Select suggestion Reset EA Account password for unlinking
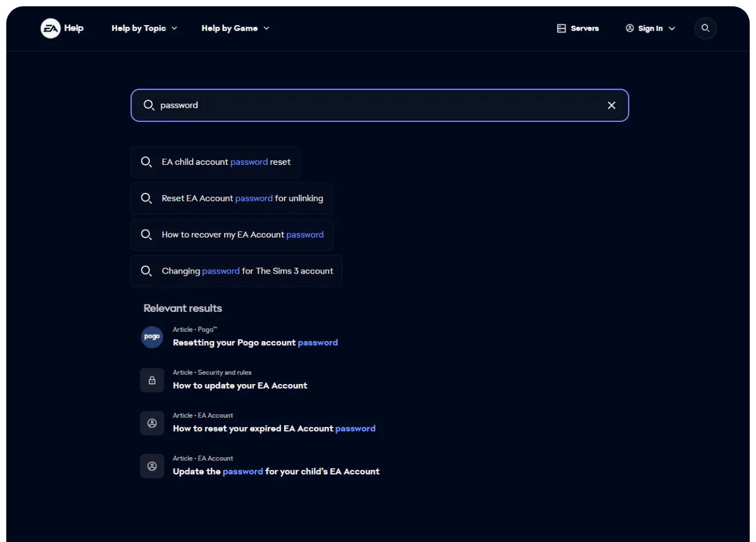Screen dimensions: 756x542 [232, 198]
